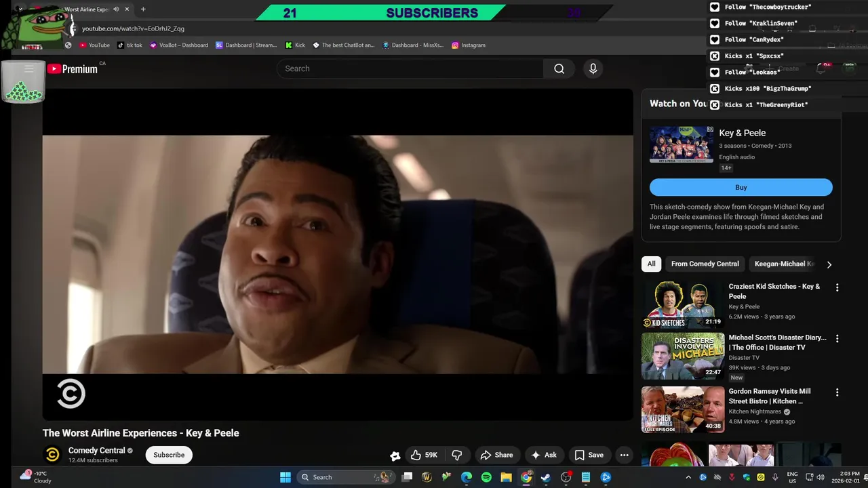
Task: Open the clock showing 2:03 PM
Action: [849, 477]
